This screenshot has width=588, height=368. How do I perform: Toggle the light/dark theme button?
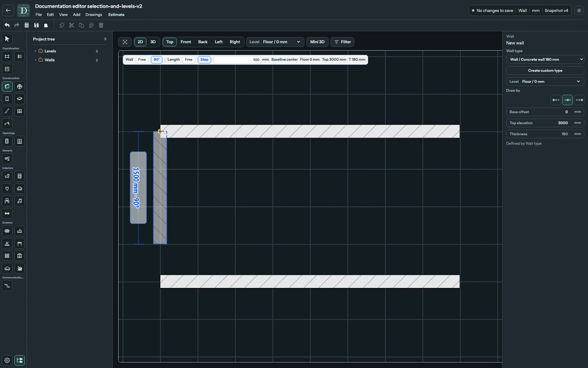coord(579,10)
